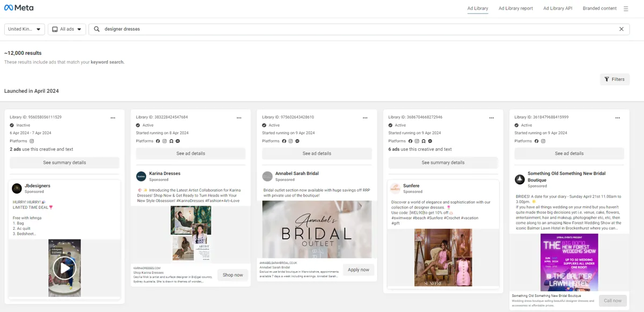Click the Audience Network icon on the Sunfere ad
Viewport: 644px width, 312px height.
click(423, 141)
